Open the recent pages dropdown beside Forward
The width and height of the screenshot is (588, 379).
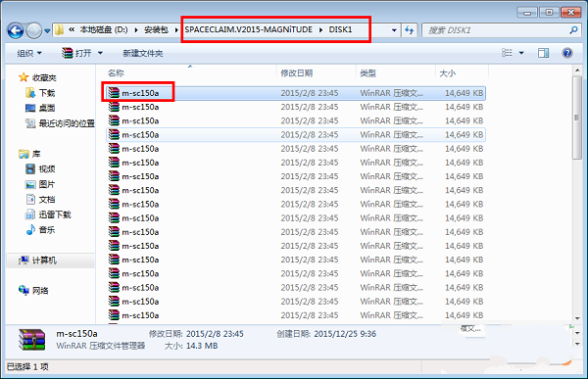(x=47, y=31)
